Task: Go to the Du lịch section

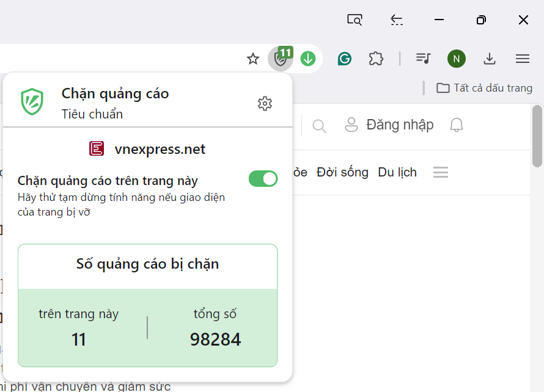Action: point(397,172)
